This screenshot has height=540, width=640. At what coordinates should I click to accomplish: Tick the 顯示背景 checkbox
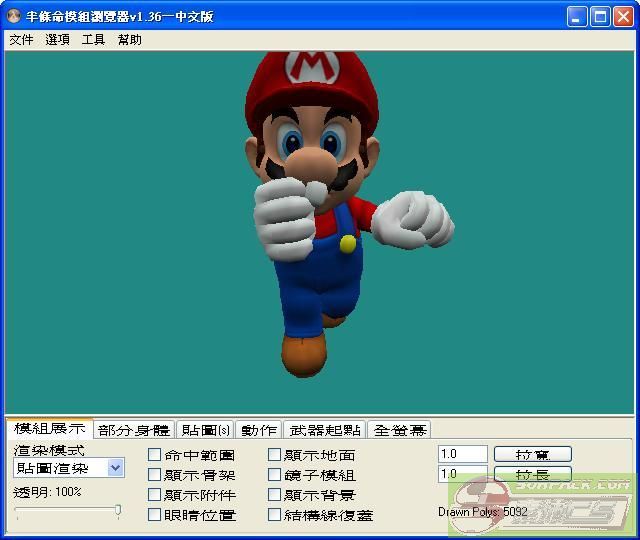(x=275, y=495)
